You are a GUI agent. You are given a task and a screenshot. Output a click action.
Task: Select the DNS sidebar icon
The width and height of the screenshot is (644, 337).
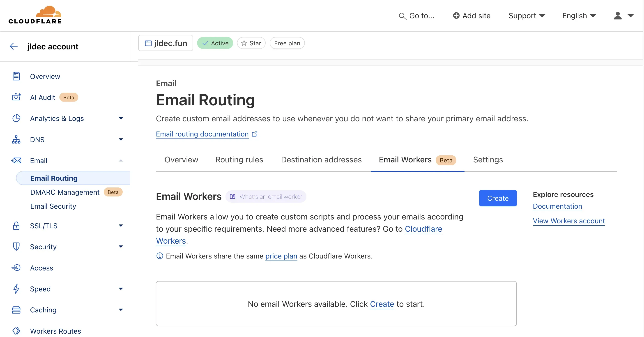coord(16,139)
